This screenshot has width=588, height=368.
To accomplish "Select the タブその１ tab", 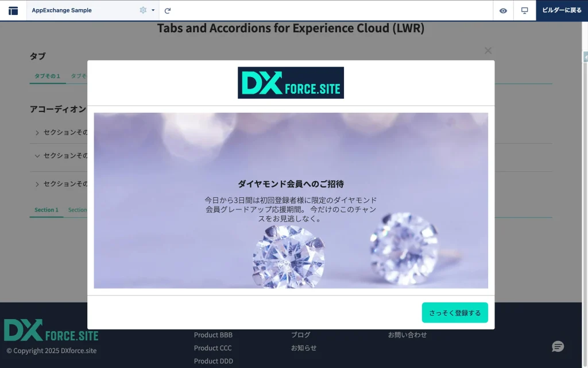I will pyautogui.click(x=47, y=76).
